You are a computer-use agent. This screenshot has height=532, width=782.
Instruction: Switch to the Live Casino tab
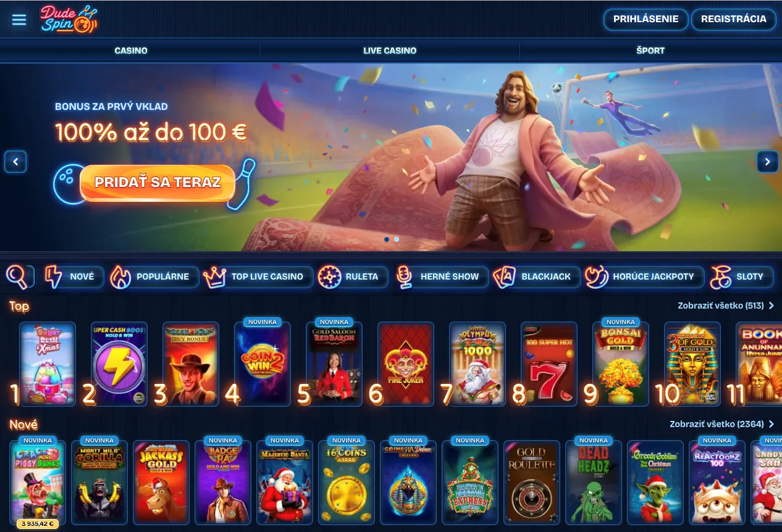(390, 51)
